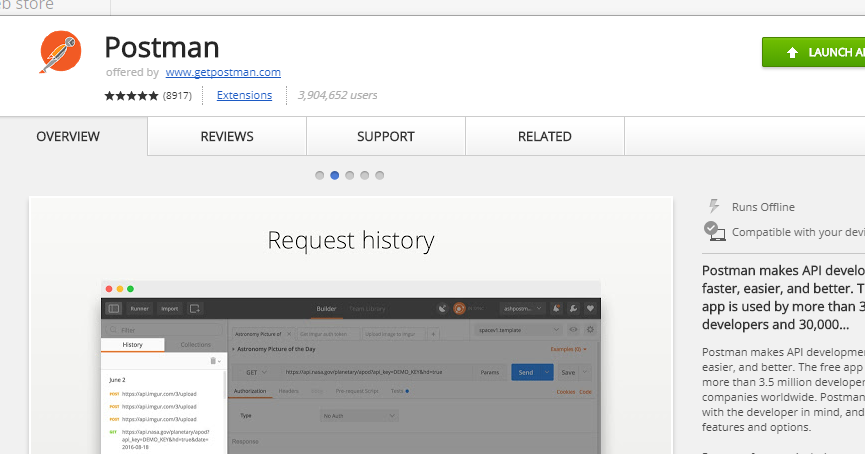
Task: Open the No Auth type dropdown
Action: pos(359,416)
